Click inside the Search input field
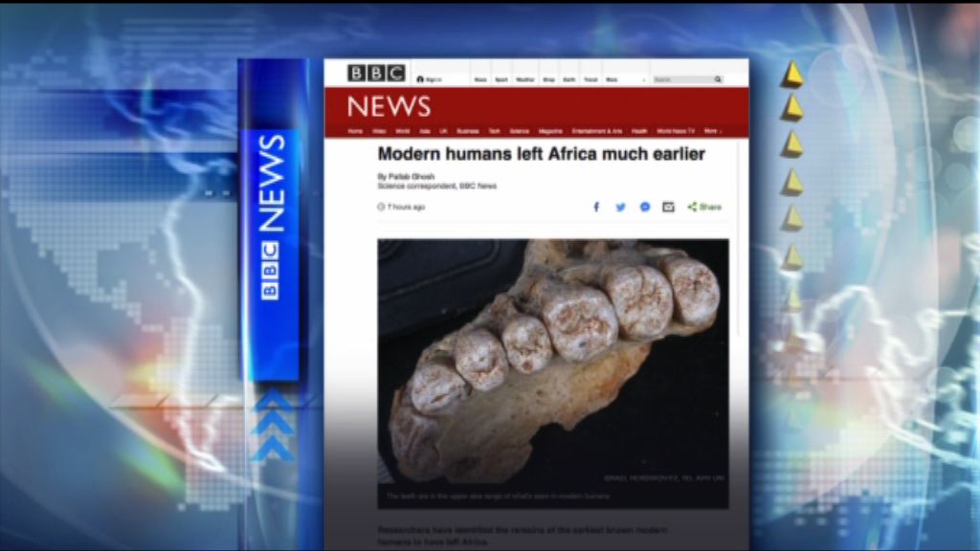The width and height of the screenshot is (980, 551). click(681, 79)
